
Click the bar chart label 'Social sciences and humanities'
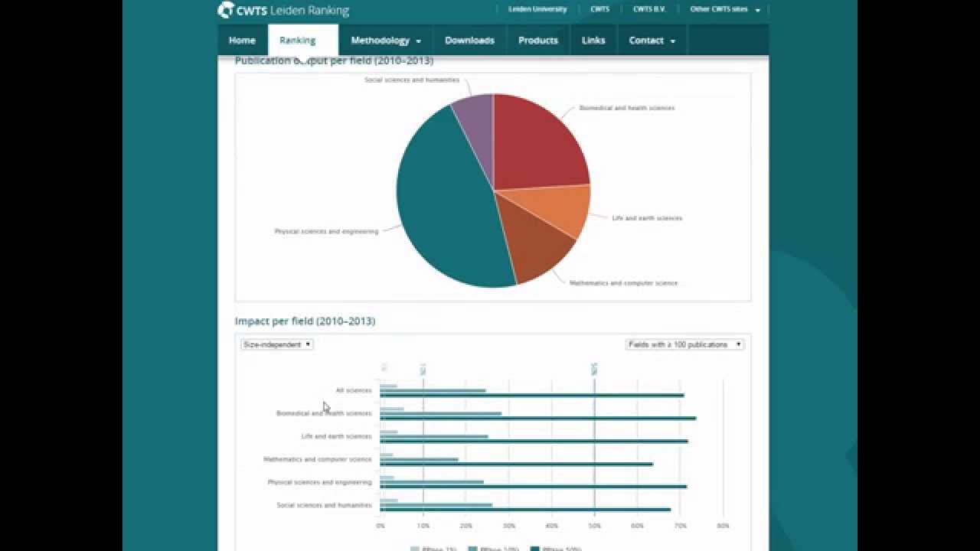(x=325, y=505)
